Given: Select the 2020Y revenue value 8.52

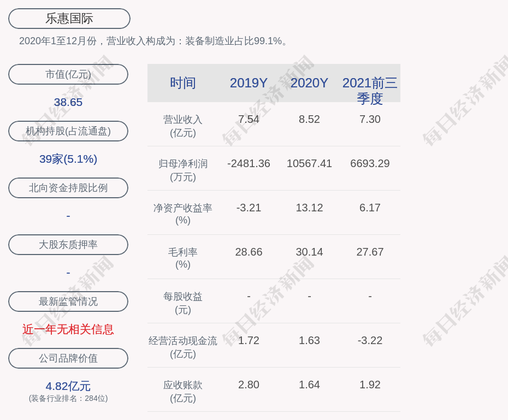Looking at the screenshot, I should (x=309, y=119).
